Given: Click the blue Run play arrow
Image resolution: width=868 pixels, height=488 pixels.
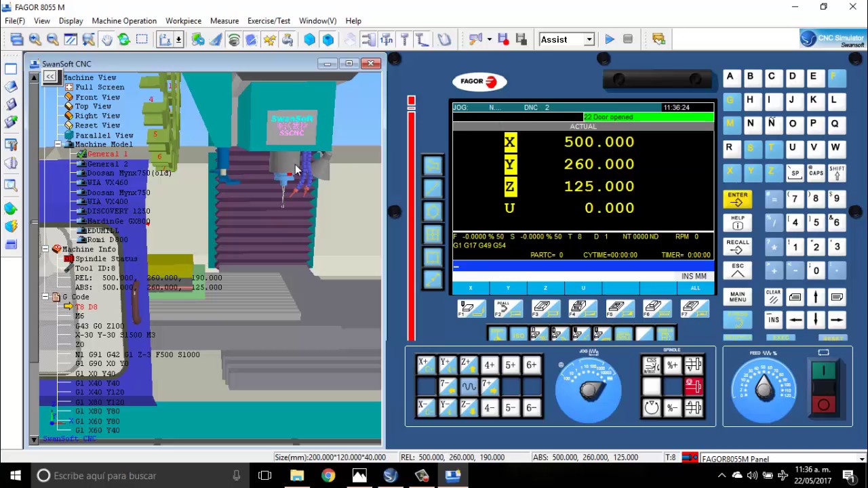Looking at the screenshot, I should point(610,39).
